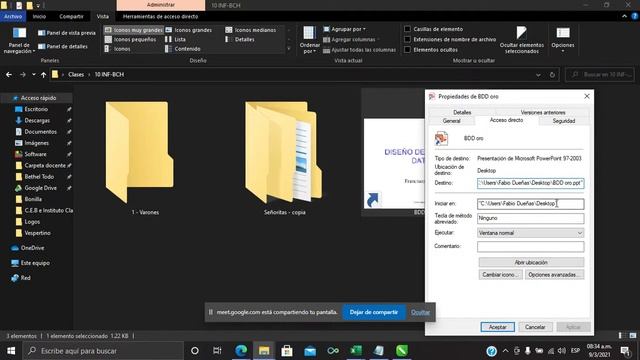
Task: Refresh the current folder view
Action: coord(552,75)
